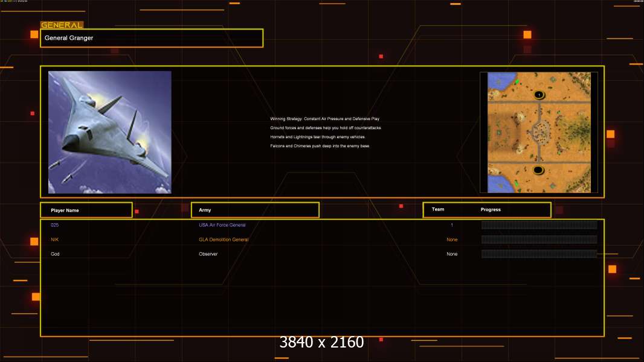644x362 pixels.
Task: Click the Progress column label
Action: [x=491, y=209]
